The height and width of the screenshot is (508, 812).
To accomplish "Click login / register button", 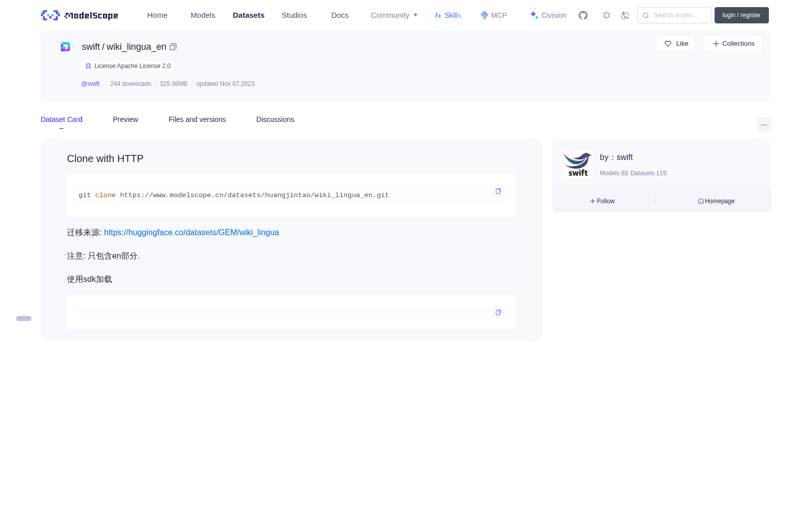I will pos(741,15).
